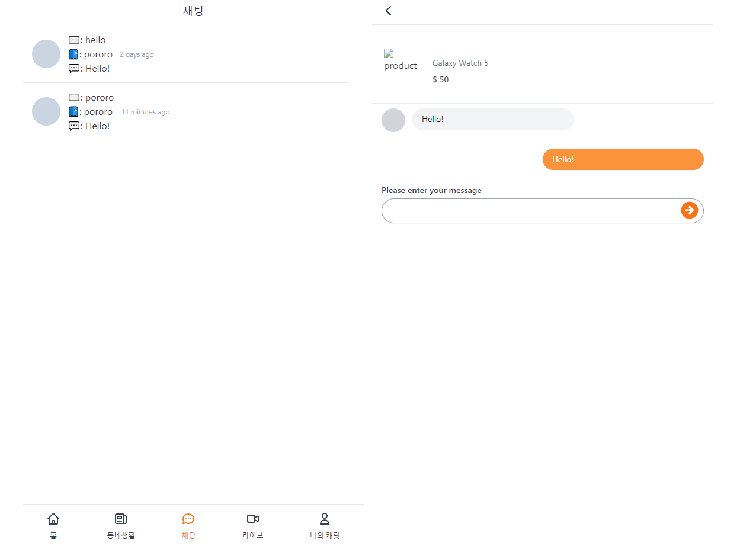This screenshot has height=546, width=756.
Task: Select the orange 채팅 chat bubble icon
Action: 188,519
